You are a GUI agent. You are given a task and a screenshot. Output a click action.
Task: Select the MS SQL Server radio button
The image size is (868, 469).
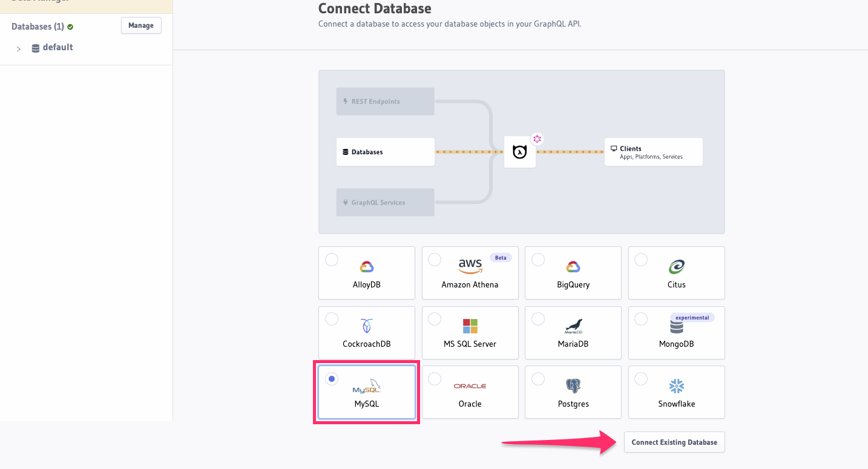click(435, 319)
